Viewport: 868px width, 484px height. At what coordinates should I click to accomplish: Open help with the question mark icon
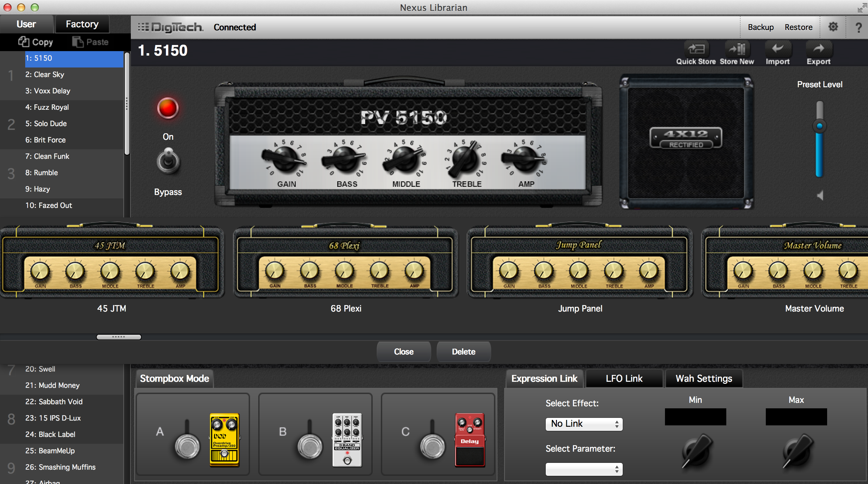(859, 27)
